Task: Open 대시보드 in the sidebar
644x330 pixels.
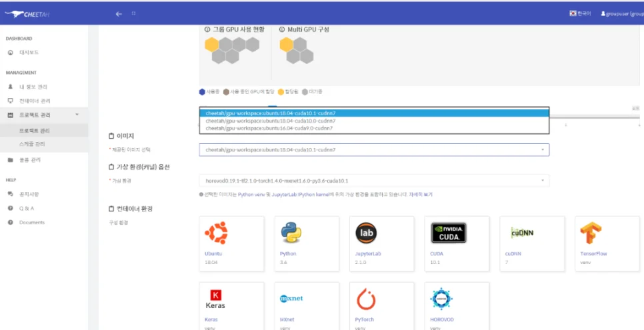Action: [29, 52]
